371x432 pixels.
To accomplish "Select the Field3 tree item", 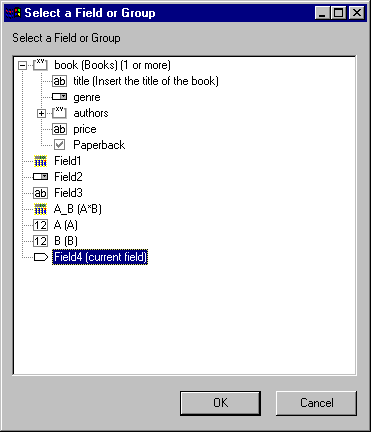I will [x=68, y=193].
